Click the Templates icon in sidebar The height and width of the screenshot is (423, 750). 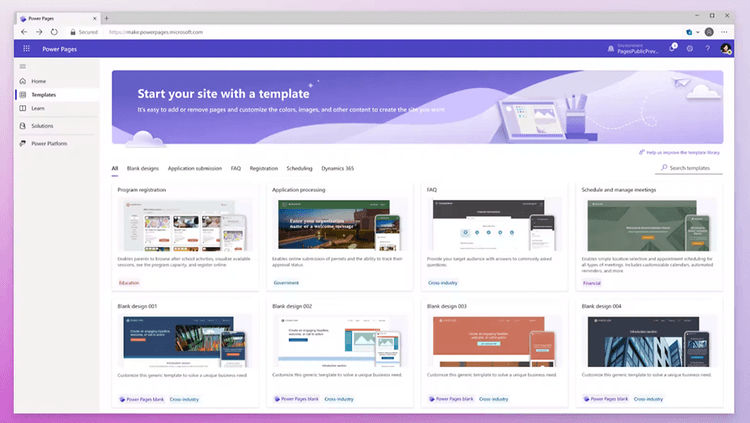tap(22, 95)
